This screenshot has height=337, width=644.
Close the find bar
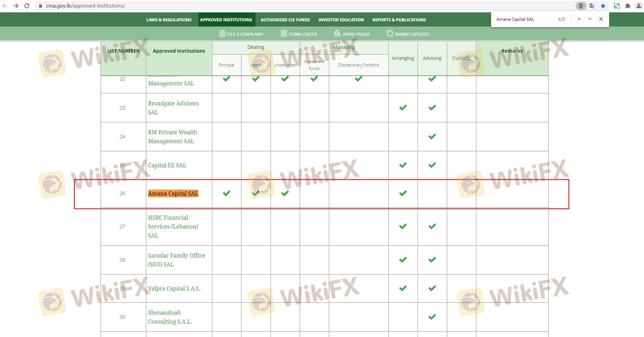(601, 19)
